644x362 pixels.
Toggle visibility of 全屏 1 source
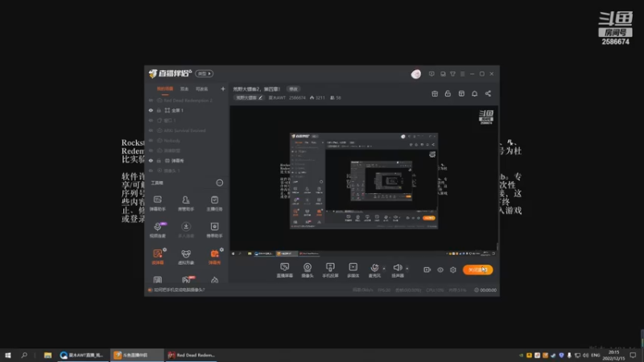coord(151,110)
